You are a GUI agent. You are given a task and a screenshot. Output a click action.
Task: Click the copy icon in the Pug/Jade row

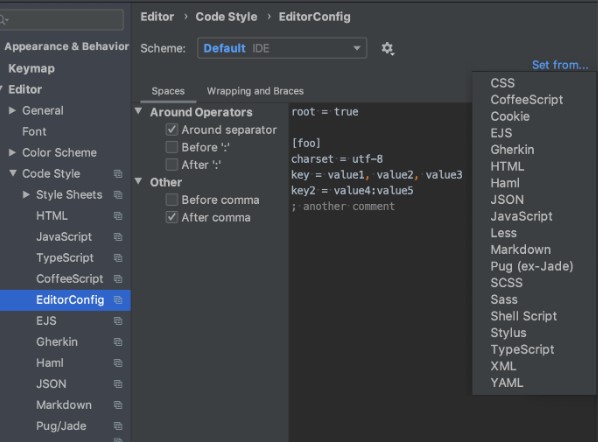click(118, 426)
